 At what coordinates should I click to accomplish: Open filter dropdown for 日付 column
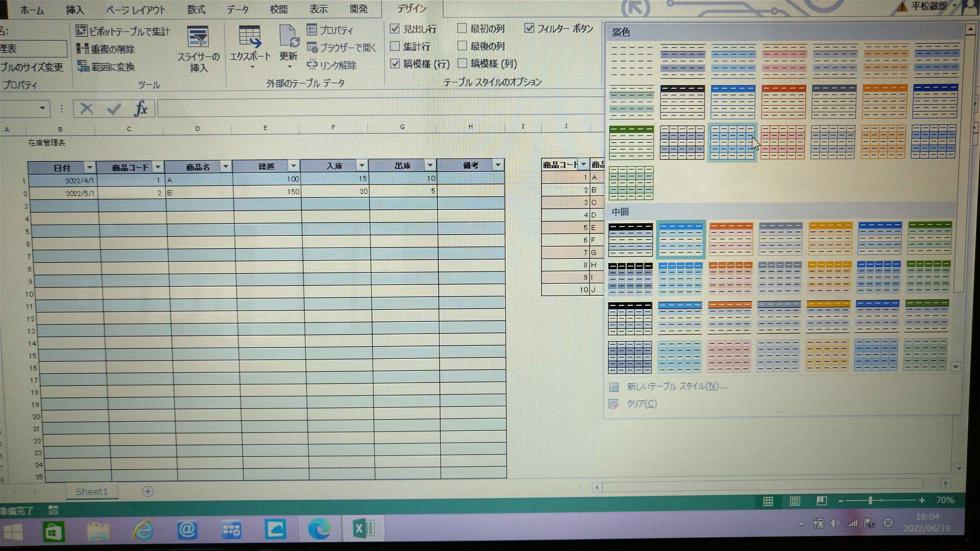point(90,167)
